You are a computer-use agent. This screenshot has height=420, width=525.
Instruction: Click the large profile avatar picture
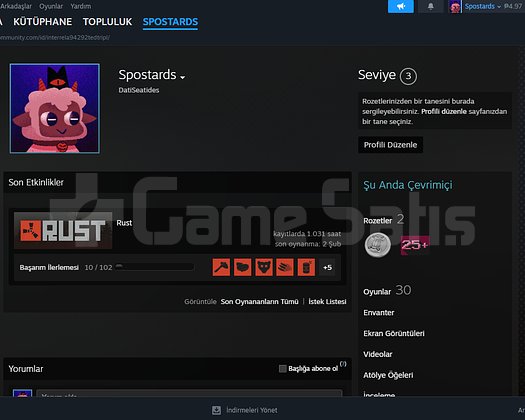click(55, 109)
